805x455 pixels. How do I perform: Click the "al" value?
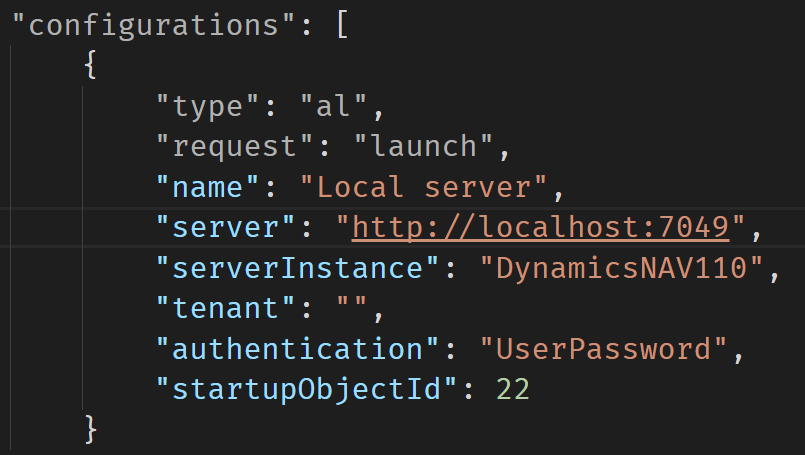point(334,106)
